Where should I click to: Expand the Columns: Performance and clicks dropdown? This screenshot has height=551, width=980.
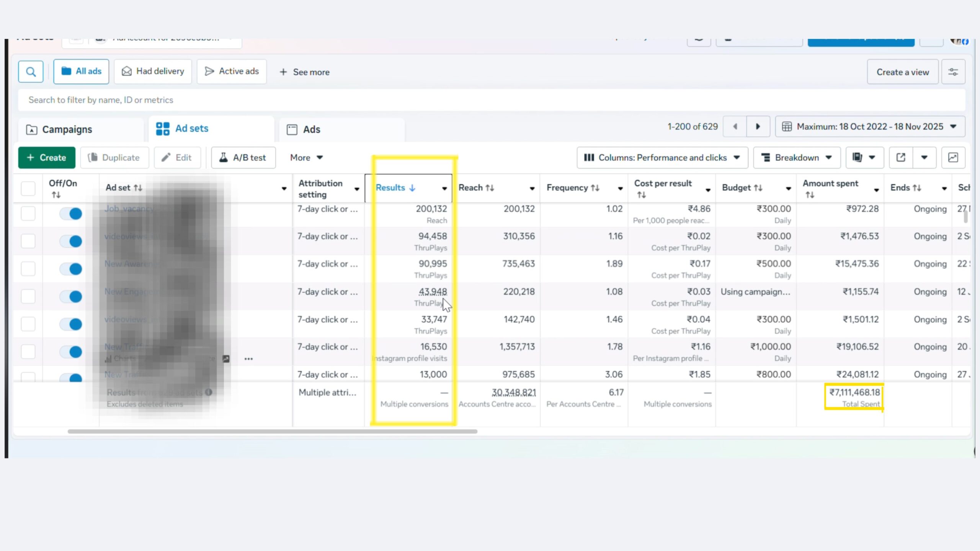pos(662,158)
